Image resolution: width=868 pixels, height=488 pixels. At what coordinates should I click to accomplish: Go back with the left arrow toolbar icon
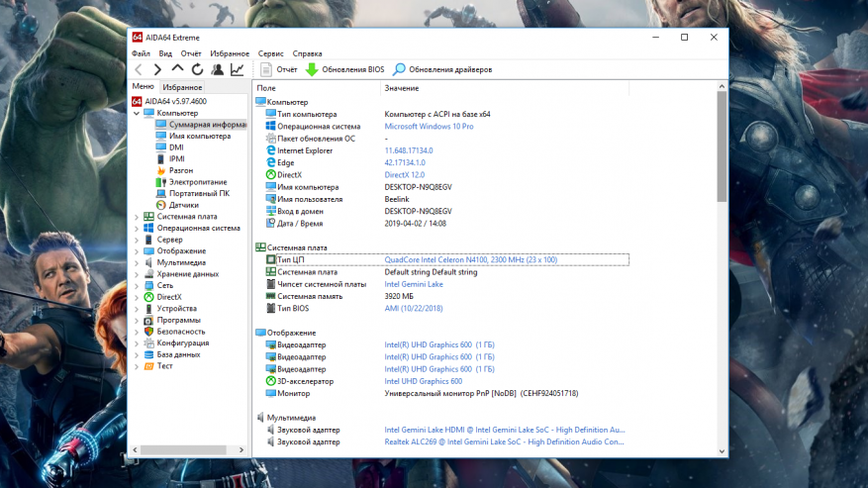pyautogui.click(x=139, y=69)
